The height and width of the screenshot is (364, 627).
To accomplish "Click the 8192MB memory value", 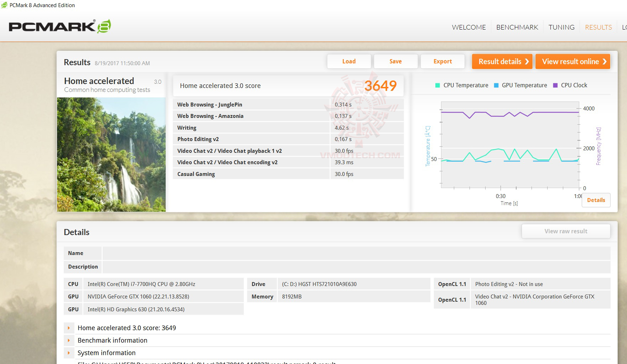I will (292, 296).
